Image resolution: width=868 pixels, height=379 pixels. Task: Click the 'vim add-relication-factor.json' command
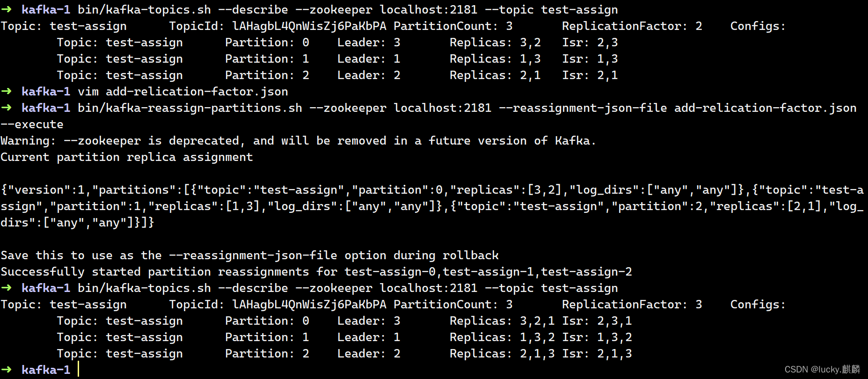click(183, 92)
